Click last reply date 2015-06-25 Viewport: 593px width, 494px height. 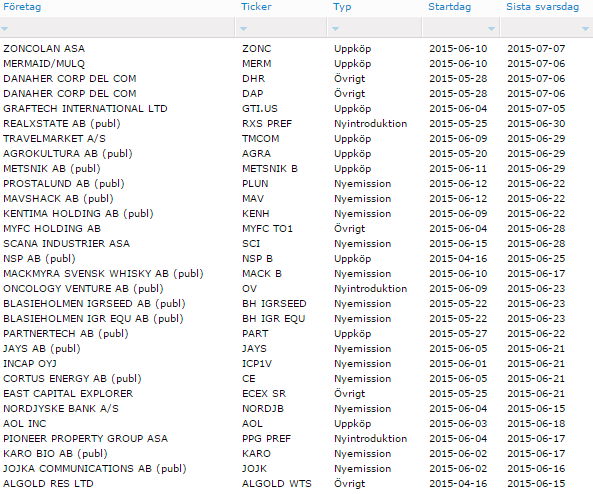(536, 259)
